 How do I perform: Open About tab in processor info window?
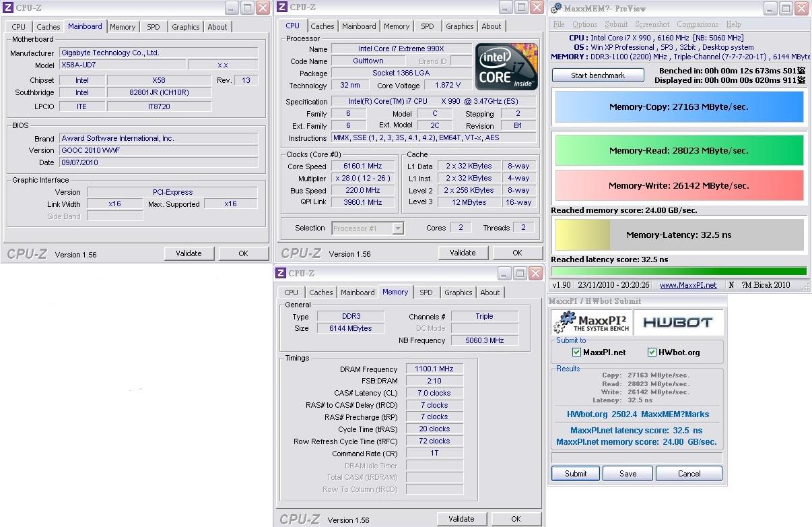pyautogui.click(x=492, y=26)
